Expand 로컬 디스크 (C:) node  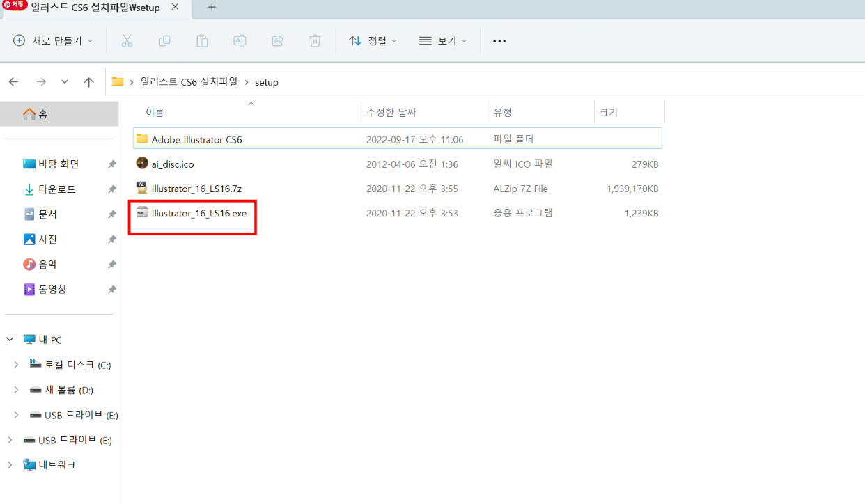(x=17, y=365)
